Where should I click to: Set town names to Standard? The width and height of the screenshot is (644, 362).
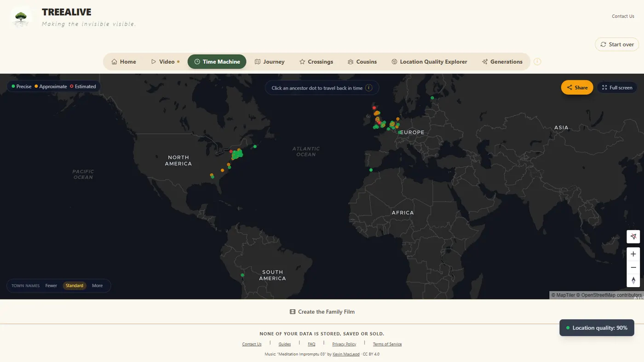click(x=74, y=286)
